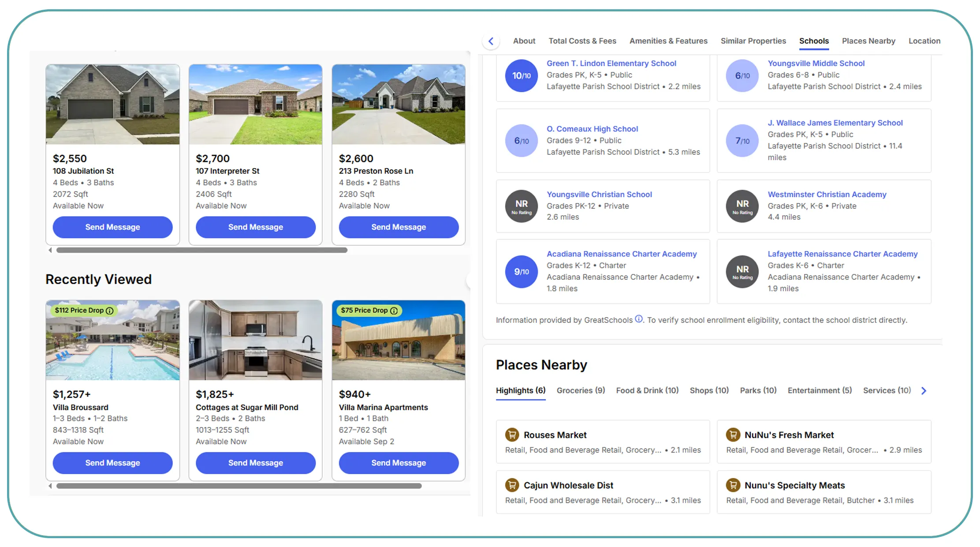980x547 pixels.
Task: Click the NR badge for Lafayette Renaissance Charter
Action: tap(742, 272)
